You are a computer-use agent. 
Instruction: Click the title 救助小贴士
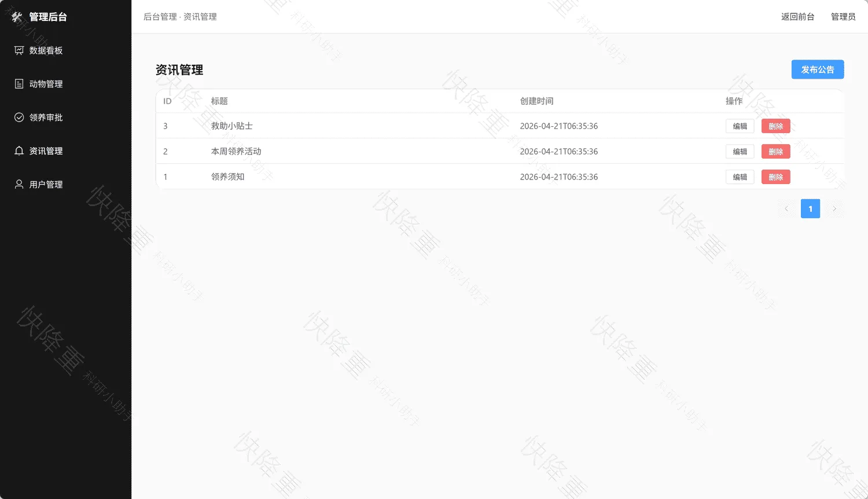click(232, 126)
